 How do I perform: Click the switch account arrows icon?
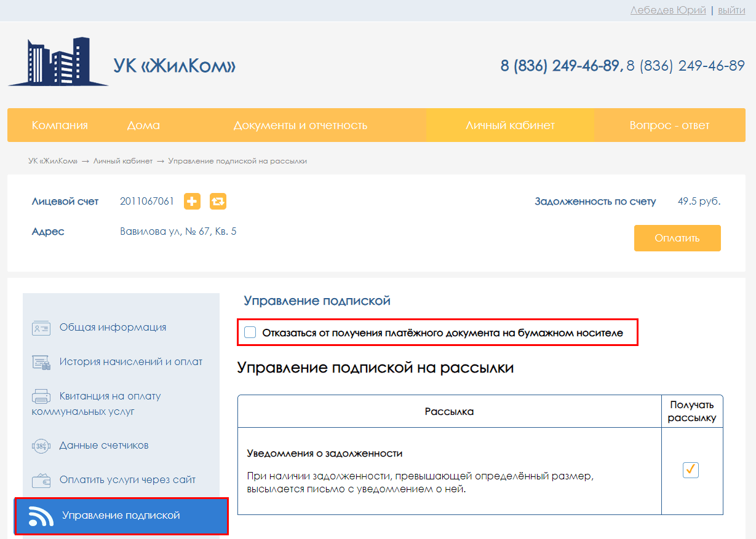point(218,201)
